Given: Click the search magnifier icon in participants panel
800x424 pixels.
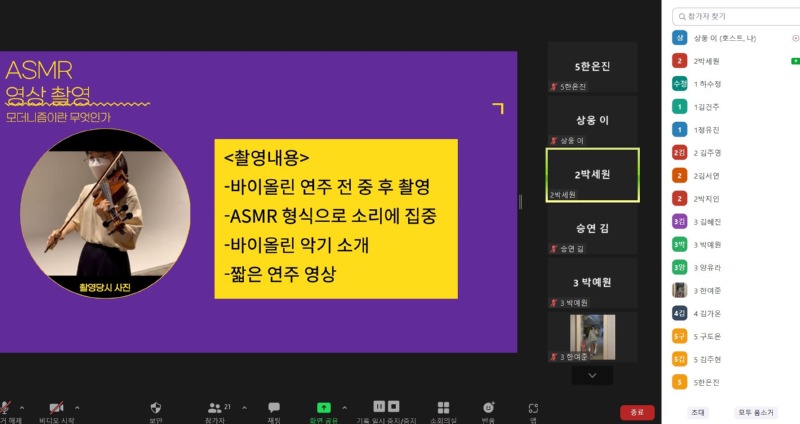Looking at the screenshot, I should click(682, 17).
